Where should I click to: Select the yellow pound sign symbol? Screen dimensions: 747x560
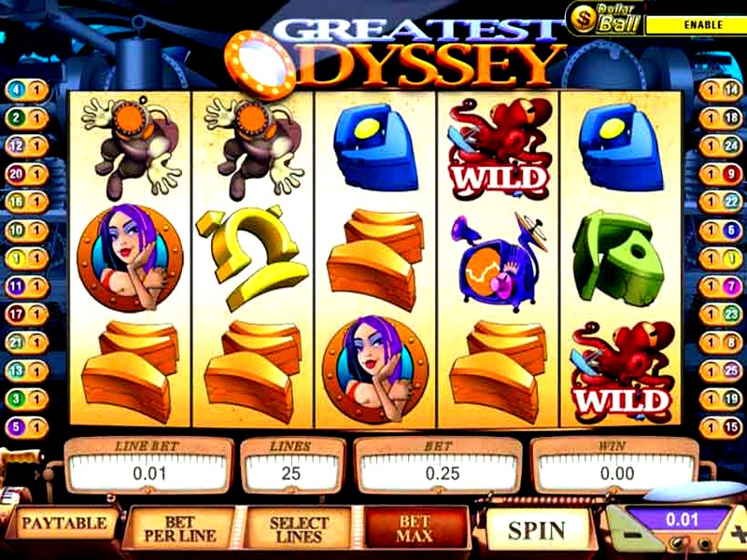tap(252, 258)
